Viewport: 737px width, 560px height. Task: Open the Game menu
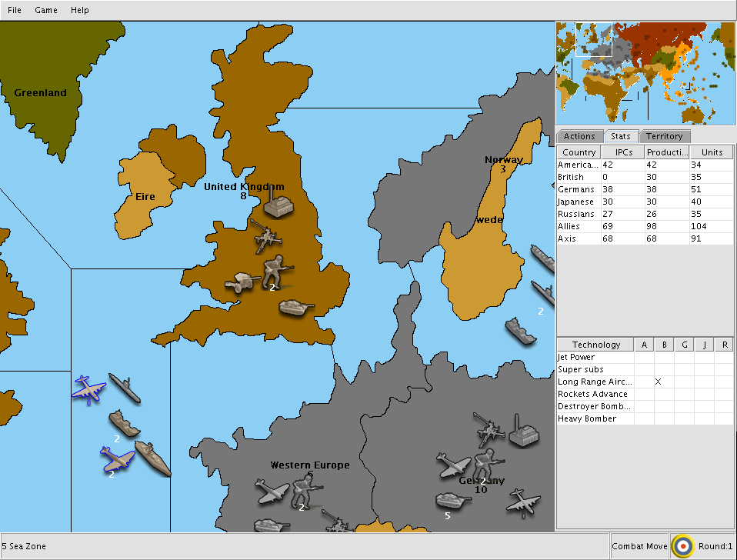[x=46, y=10]
